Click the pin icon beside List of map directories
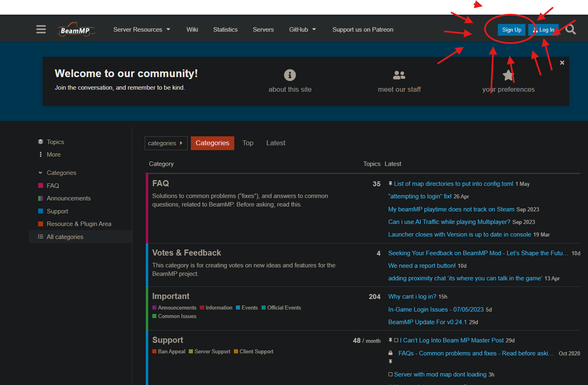 click(x=390, y=184)
